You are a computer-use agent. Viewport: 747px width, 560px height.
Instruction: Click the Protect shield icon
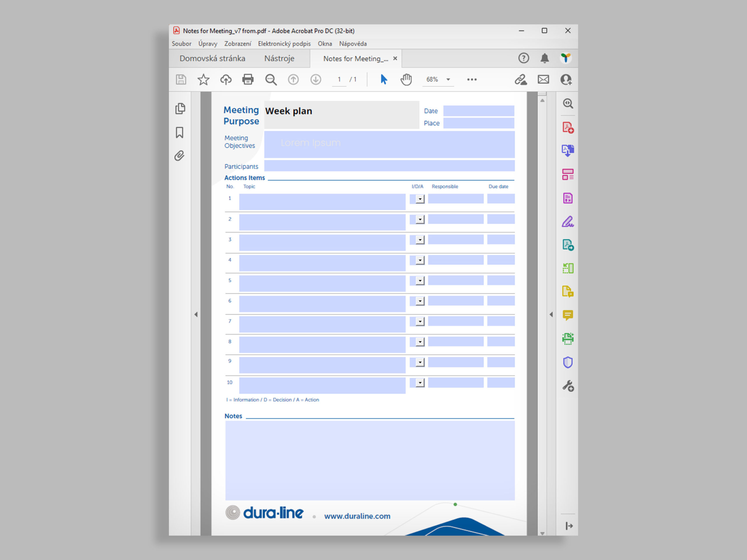coord(568,362)
